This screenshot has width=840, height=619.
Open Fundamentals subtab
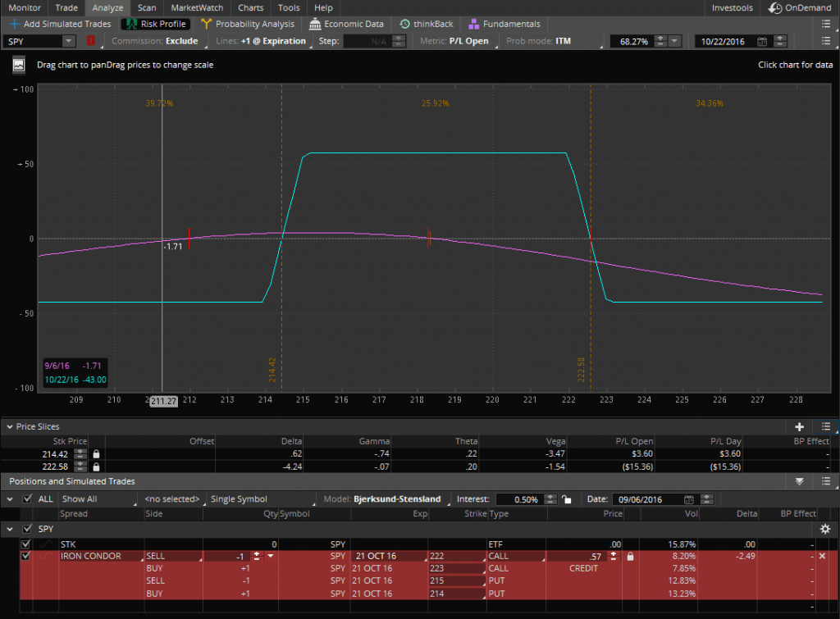(x=504, y=24)
